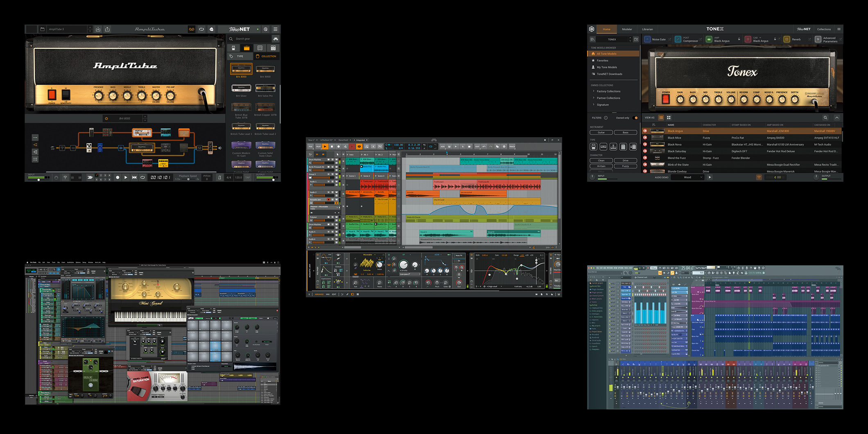Switch to the Librarian tab in TONEX

tap(648, 29)
